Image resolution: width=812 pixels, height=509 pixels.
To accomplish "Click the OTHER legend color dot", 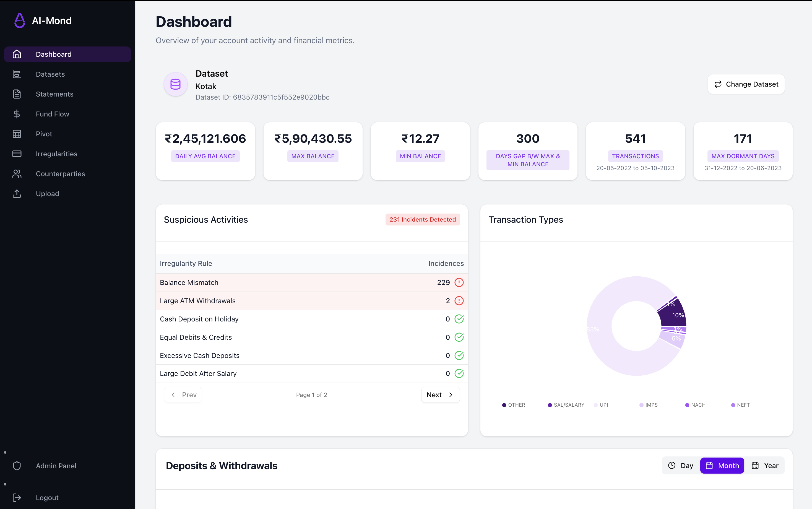I will [x=504, y=405].
